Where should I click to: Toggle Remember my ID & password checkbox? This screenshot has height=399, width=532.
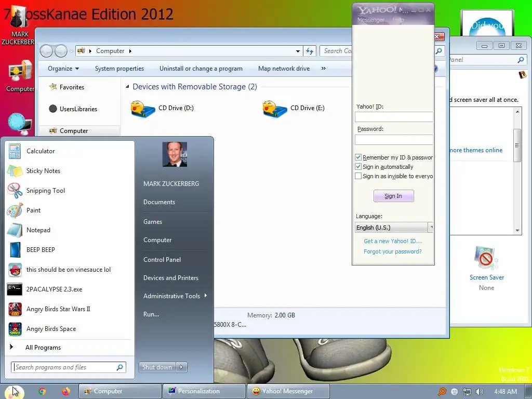[x=358, y=157]
